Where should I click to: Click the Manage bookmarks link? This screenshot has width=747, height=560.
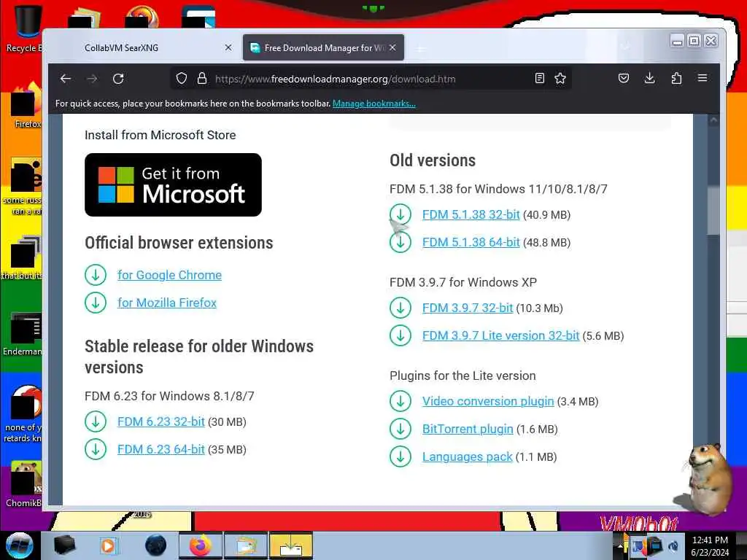click(374, 104)
